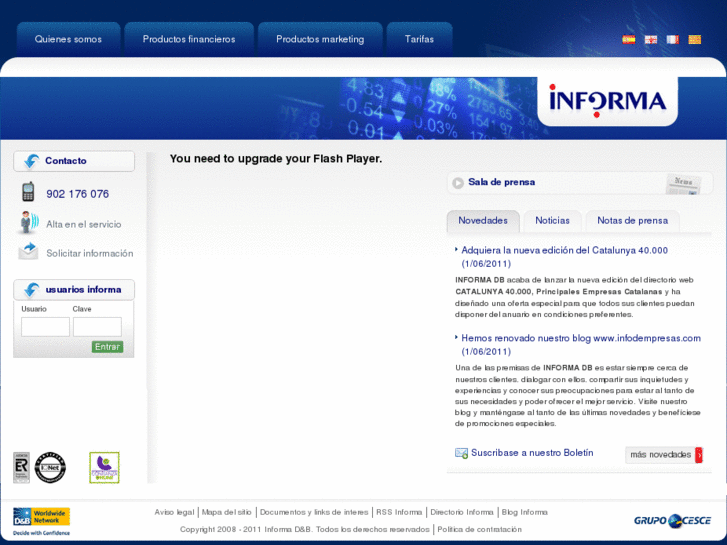Viewport: 727px width, 545px height.
Task: Open Política de contratación footer link
Action: 479,529
